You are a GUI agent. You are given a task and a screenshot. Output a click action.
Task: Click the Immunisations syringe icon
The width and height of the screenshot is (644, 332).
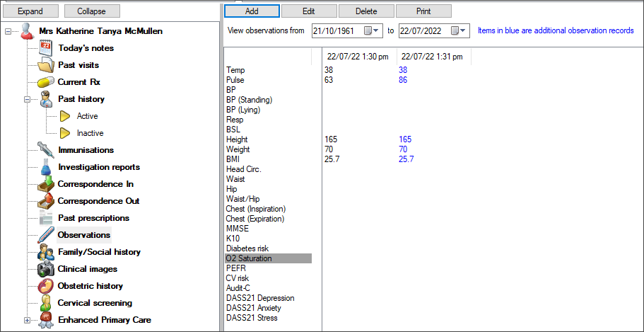pyautogui.click(x=45, y=150)
